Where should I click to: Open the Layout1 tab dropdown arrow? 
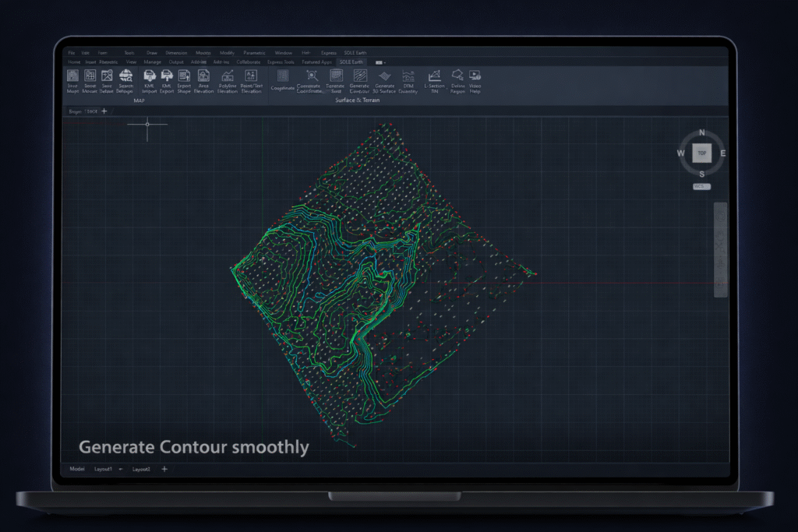click(121, 470)
